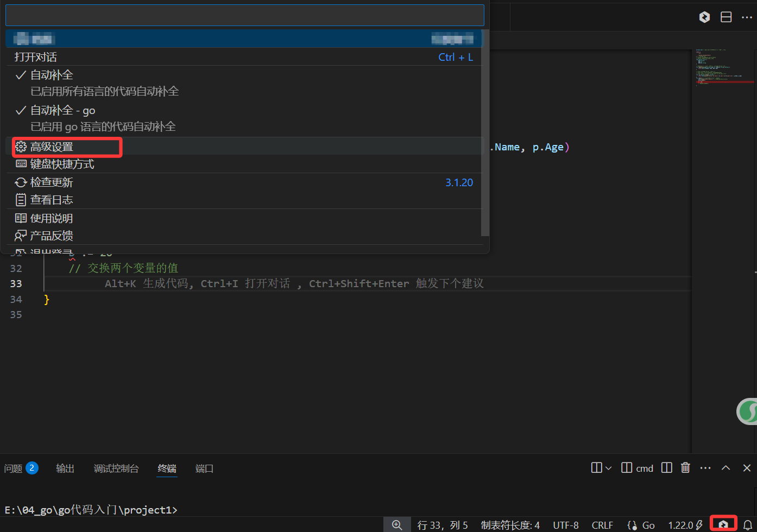The image size is (757, 532).
Task: Disable 自动补全 - go completion option
Action: point(63,110)
